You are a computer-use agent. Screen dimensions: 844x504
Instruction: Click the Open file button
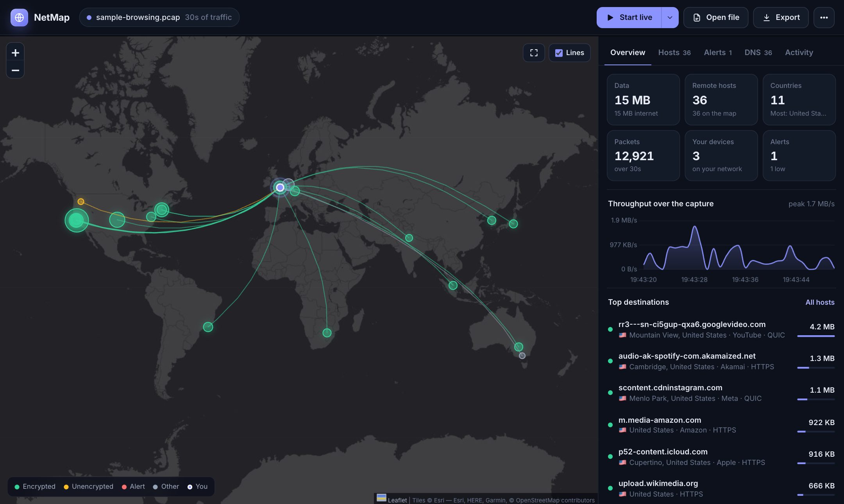pyautogui.click(x=716, y=18)
